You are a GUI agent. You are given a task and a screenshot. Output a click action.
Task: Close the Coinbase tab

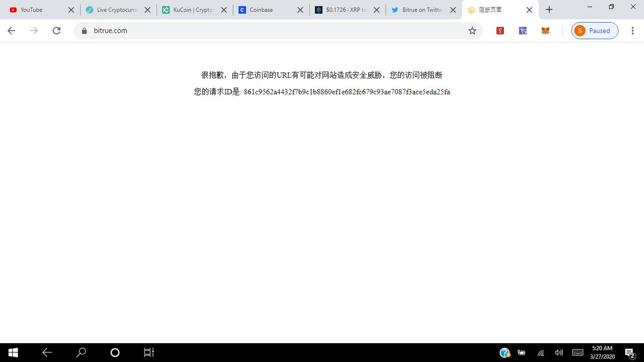[x=300, y=10]
